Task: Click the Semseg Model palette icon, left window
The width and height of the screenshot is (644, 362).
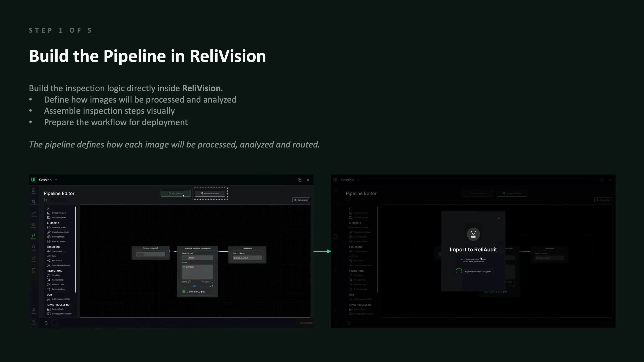Action: click(49, 237)
